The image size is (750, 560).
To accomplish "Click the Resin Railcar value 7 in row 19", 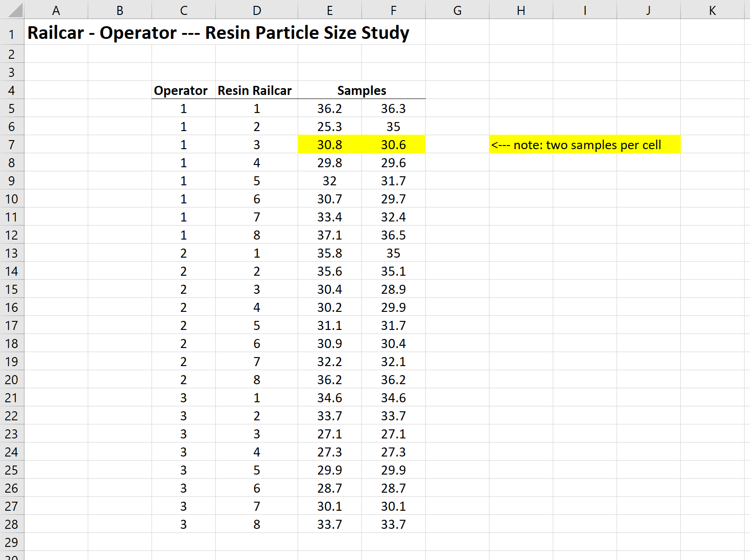I will point(257,362).
